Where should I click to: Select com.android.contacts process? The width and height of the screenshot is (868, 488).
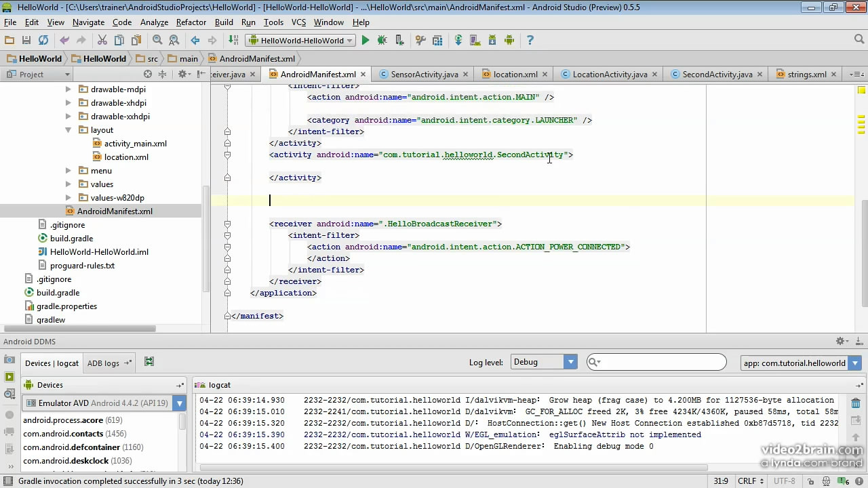point(75,434)
